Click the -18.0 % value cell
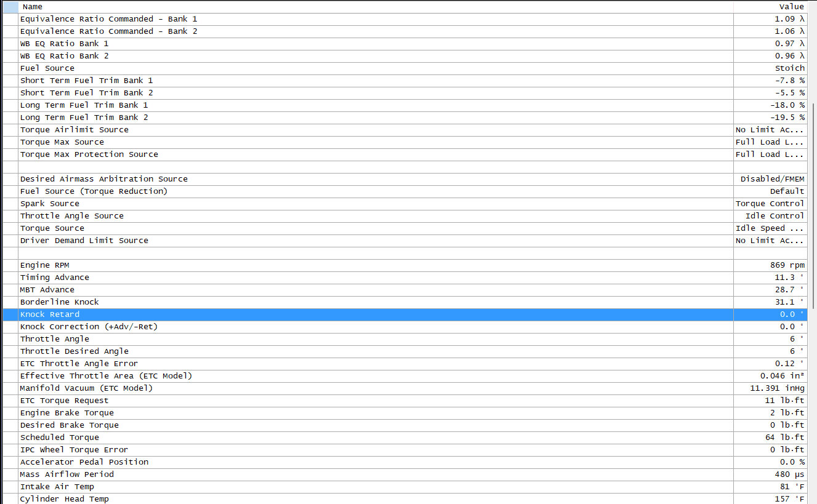 [770, 105]
